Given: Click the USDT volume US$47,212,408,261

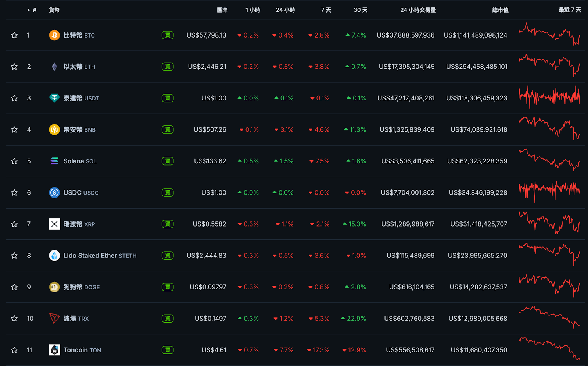Looking at the screenshot, I should point(406,98).
